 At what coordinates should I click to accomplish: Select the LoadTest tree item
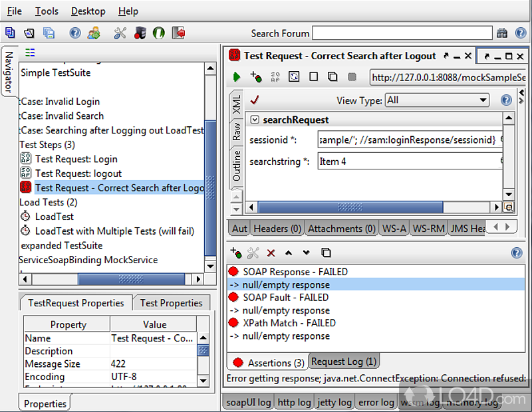pos(54,217)
